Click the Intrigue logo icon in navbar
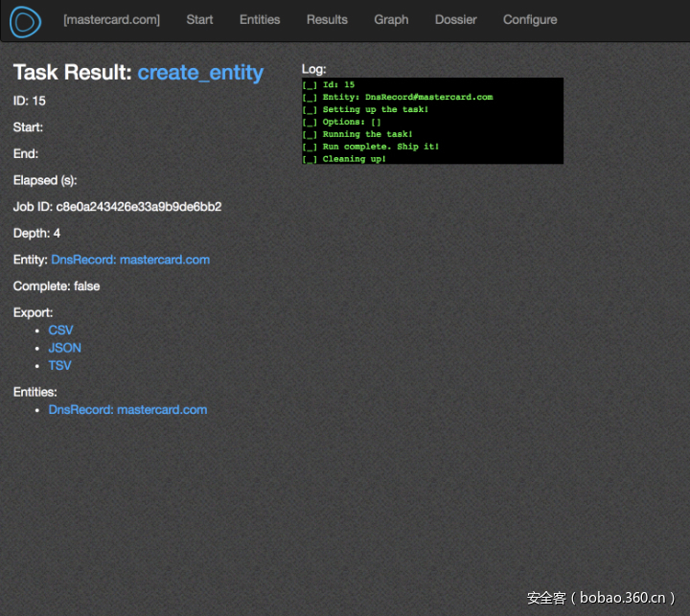Image resolution: width=690 pixels, height=616 pixels. coord(26,21)
